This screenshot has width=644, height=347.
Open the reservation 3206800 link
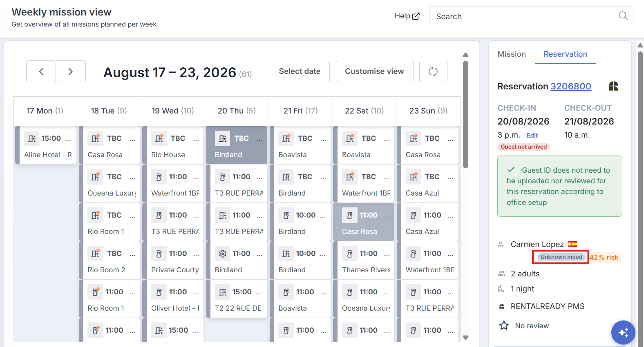(x=571, y=86)
